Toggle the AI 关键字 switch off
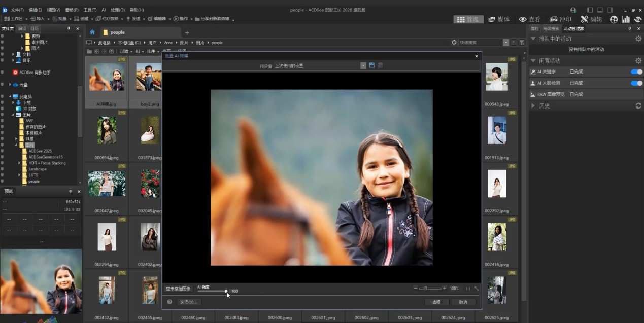The width and height of the screenshot is (644, 323). (x=636, y=71)
